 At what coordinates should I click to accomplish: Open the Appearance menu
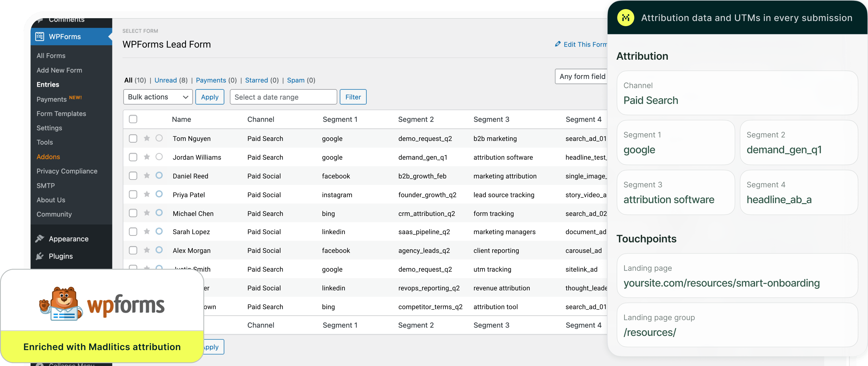(x=69, y=239)
